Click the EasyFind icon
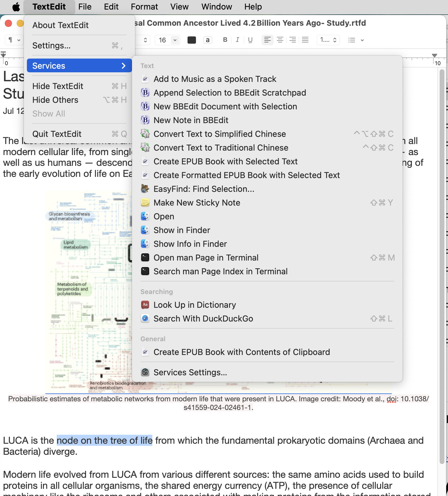The width and height of the screenshot is (448, 496). pos(145,189)
